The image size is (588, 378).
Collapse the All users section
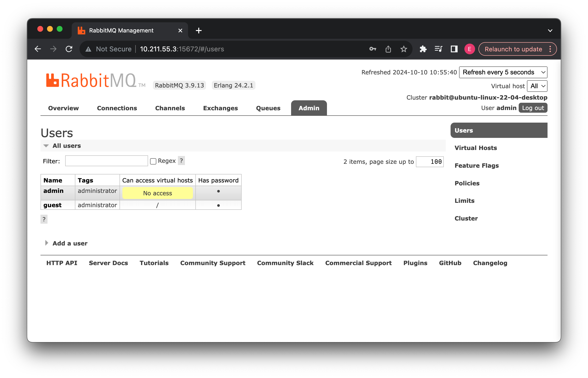pyautogui.click(x=67, y=146)
